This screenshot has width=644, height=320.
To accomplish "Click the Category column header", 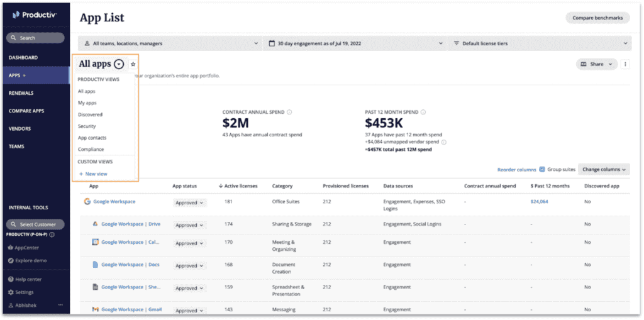I will click(282, 186).
